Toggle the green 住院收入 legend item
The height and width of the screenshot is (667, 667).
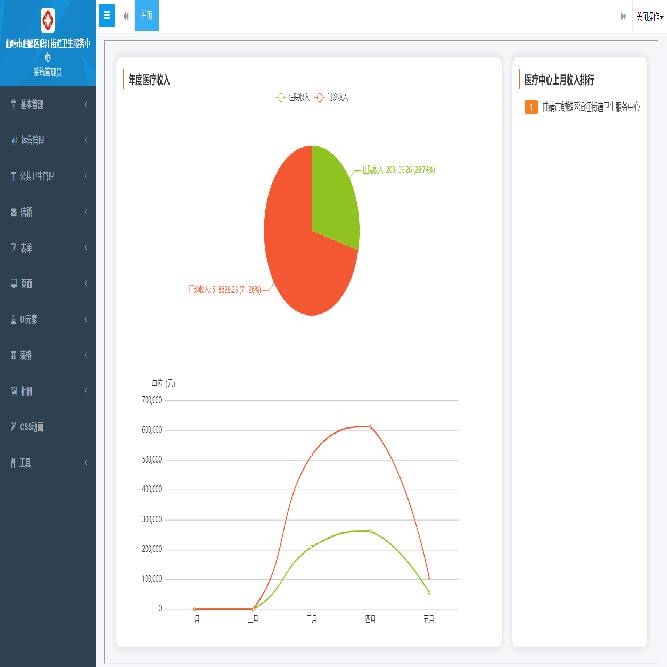coord(292,97)
